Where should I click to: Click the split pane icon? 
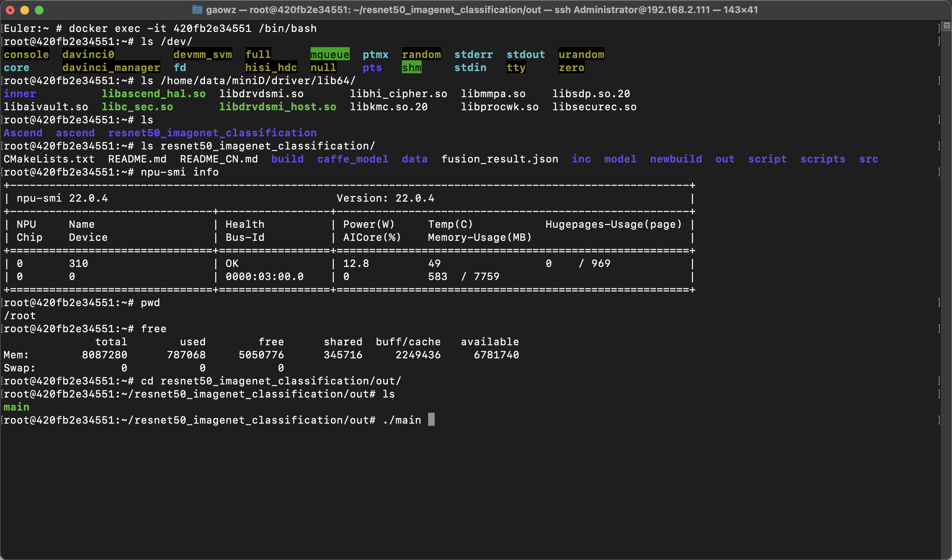946,26
